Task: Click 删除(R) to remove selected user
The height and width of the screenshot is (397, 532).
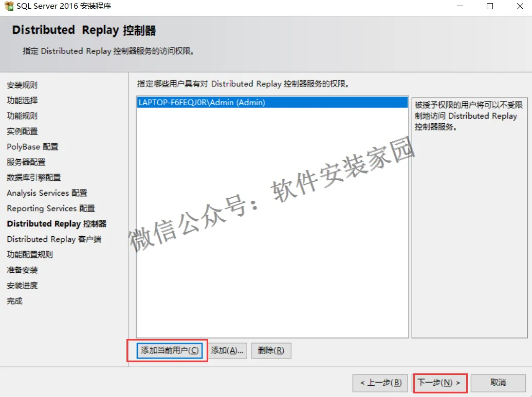Action: click(271, 351)
